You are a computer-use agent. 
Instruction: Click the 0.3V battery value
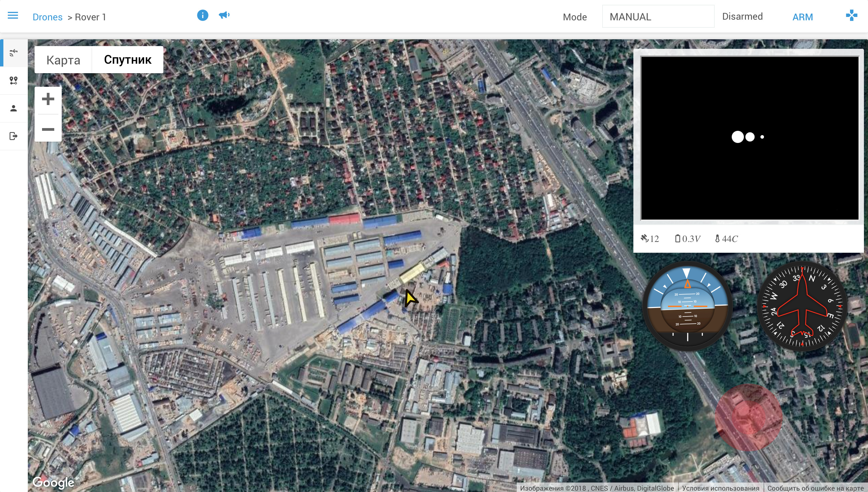click(691, 239)
